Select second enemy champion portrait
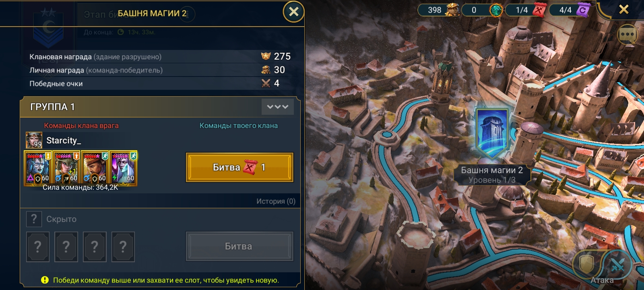This screenshot has width=644, height=290. pyautogui.click(x=66, y=168)
